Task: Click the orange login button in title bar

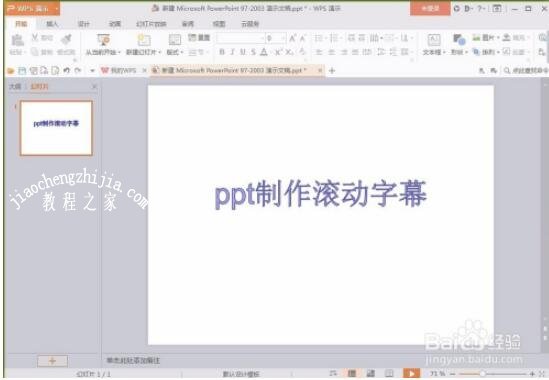Action: pos(430,8)
